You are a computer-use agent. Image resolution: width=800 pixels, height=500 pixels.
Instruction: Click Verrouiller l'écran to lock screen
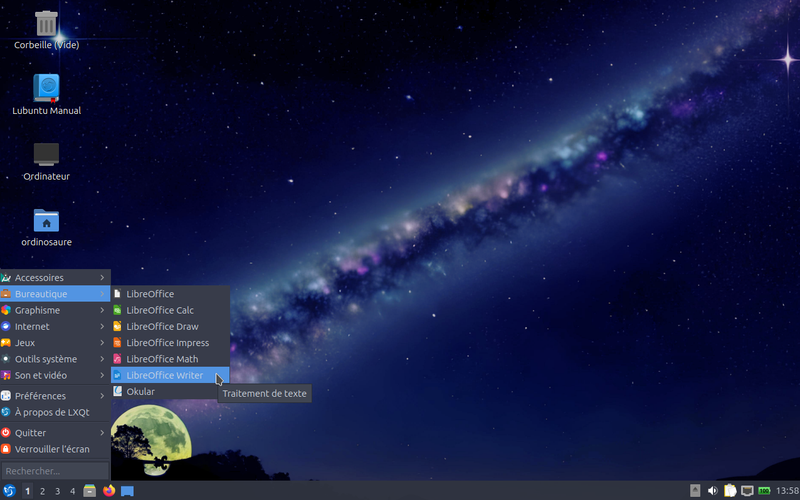click(x=55, y=449)
